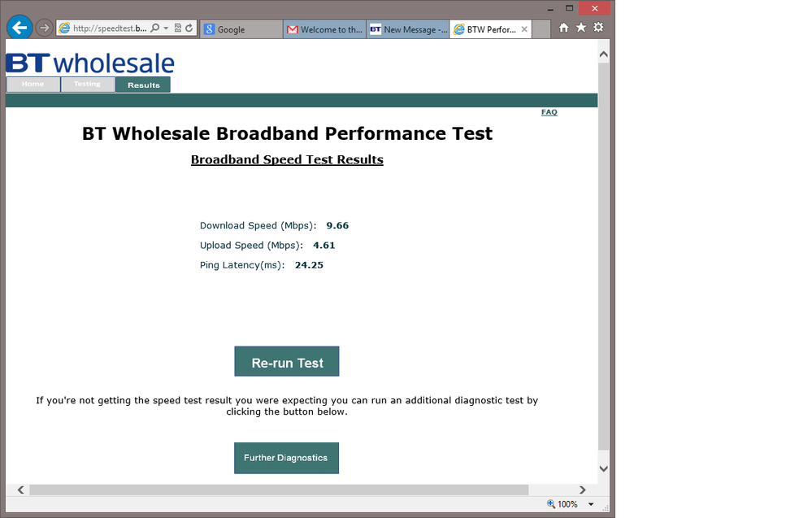Toggle Compatibility View icon in address bar

pyautogui.click(x=178, y=28)
